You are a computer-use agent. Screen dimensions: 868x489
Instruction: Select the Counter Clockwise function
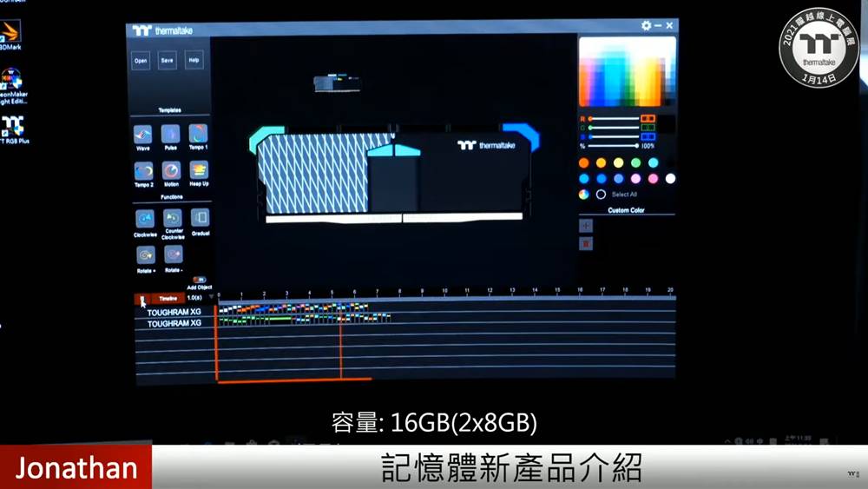[173, 218]
